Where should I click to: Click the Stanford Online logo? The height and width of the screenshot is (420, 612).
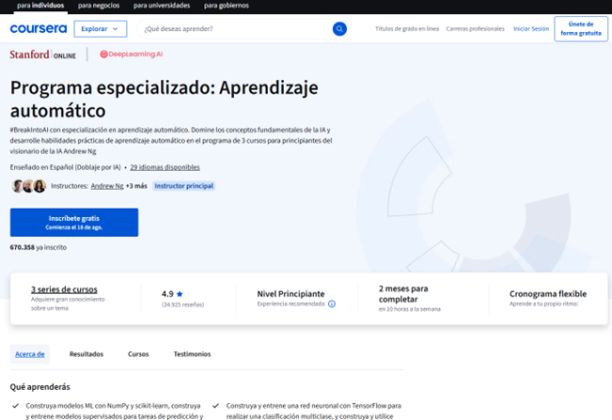pos(44,54)
